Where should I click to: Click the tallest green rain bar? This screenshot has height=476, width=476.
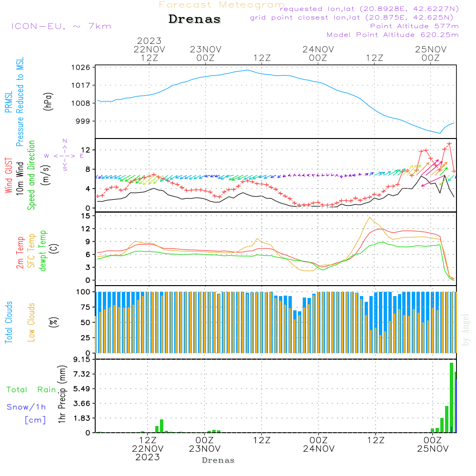tap(451, 397)
